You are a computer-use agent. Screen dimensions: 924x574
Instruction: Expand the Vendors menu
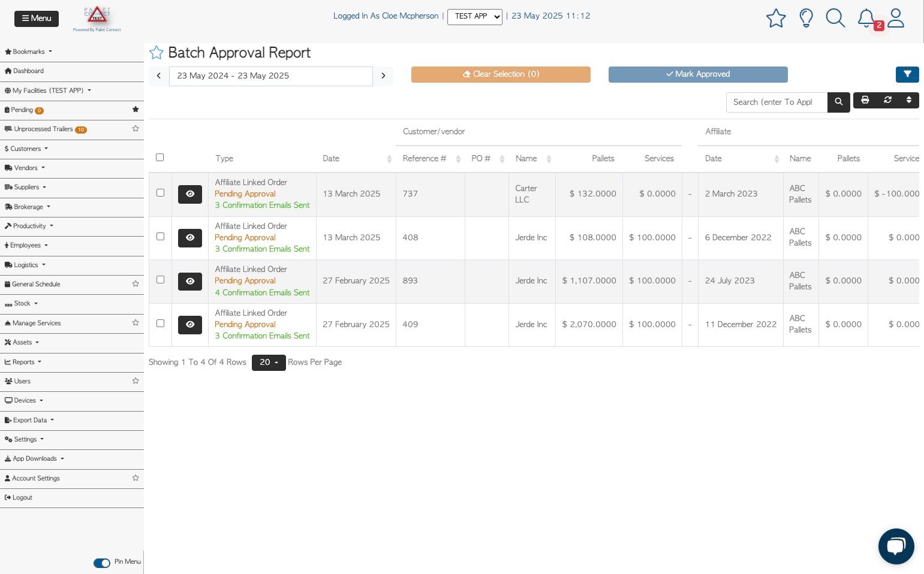(72, 168)
